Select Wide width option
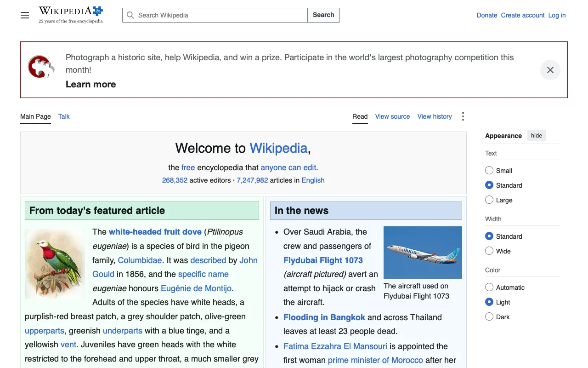 coord(489,251)
